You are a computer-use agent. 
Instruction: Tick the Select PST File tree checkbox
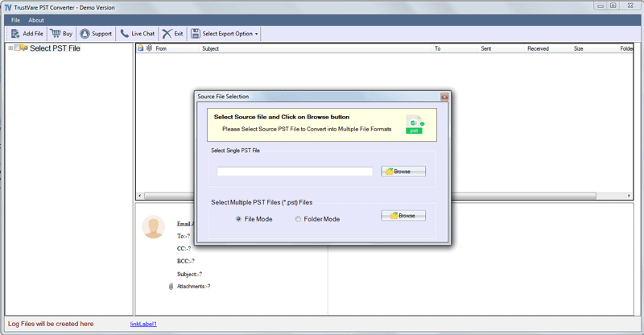17,48
